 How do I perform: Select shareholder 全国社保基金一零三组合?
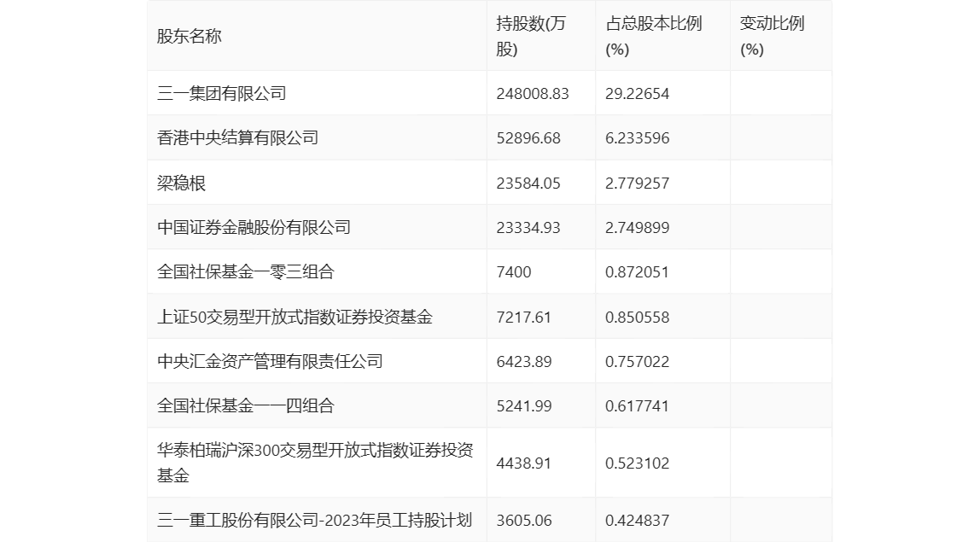[246, 272]
